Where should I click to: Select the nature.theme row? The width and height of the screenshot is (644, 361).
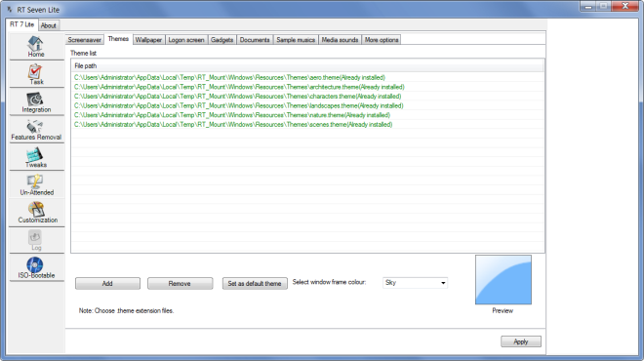307,115
